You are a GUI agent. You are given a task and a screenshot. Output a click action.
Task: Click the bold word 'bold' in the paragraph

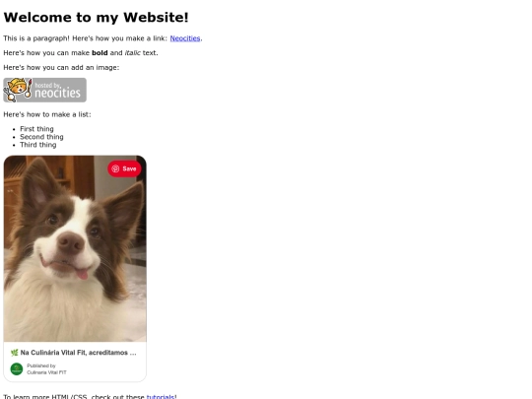(x=100, y=53)
